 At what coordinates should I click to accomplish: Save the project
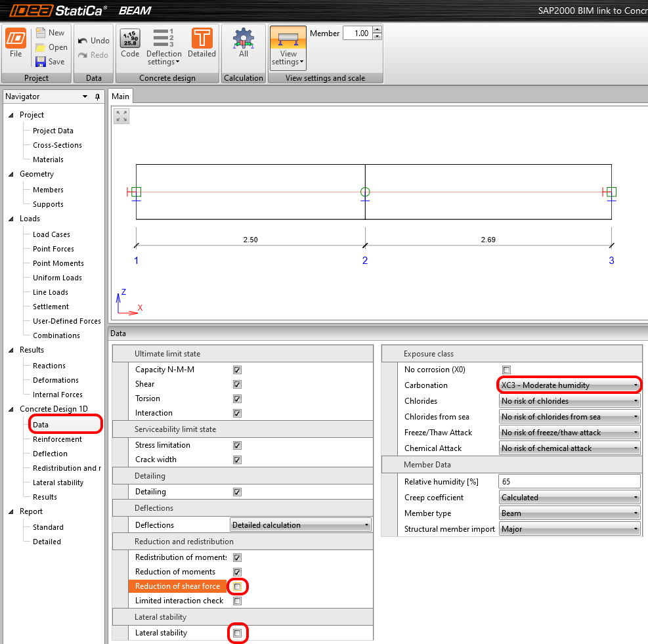[51, 61]
